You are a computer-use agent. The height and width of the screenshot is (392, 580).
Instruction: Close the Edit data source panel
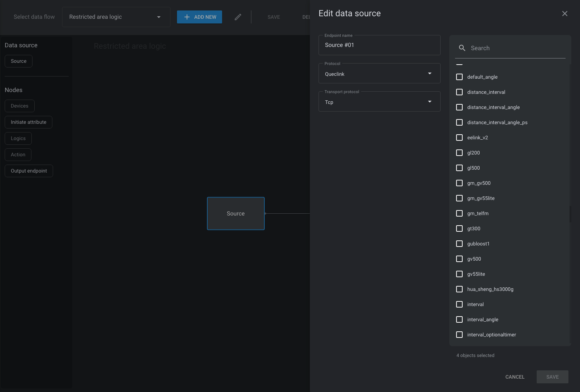(565, 13)
